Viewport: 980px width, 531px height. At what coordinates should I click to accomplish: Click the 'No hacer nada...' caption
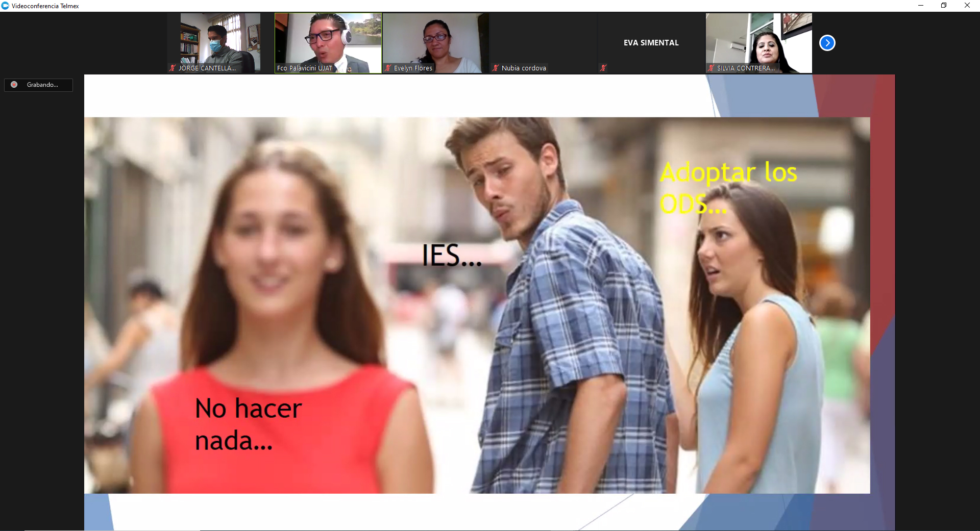pyautogui.click(x=248, y=424)
